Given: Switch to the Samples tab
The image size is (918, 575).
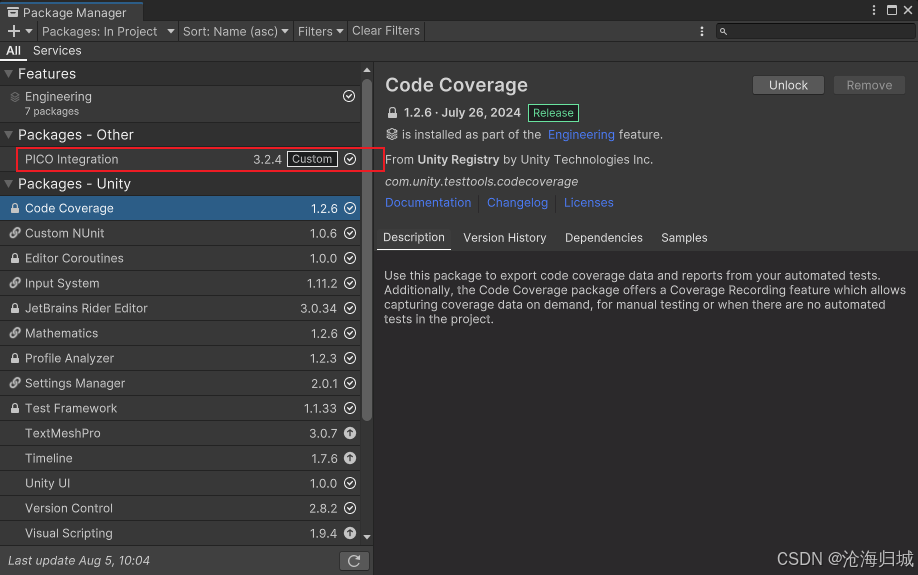Looking at the screenshot, I should (x=684, y=238).
